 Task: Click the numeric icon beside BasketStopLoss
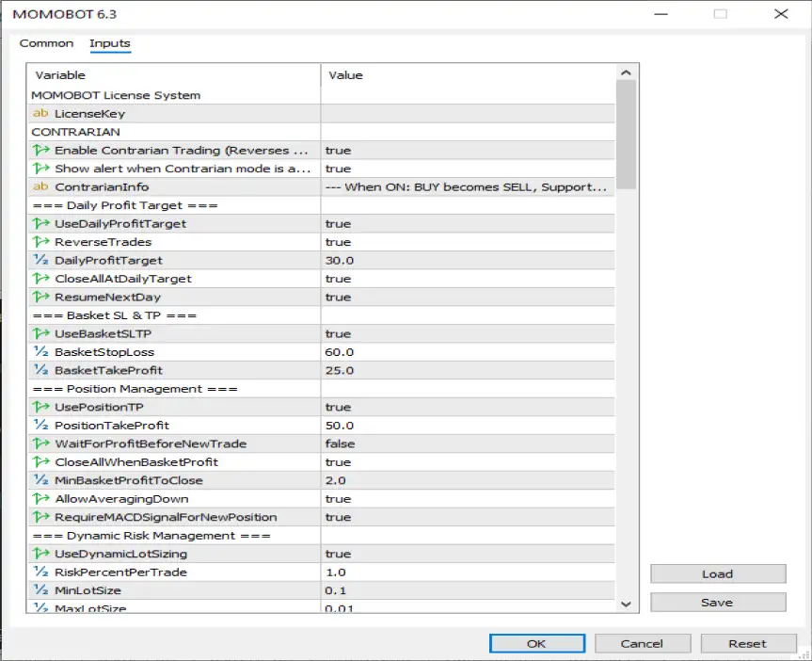[x=40, y=352]
